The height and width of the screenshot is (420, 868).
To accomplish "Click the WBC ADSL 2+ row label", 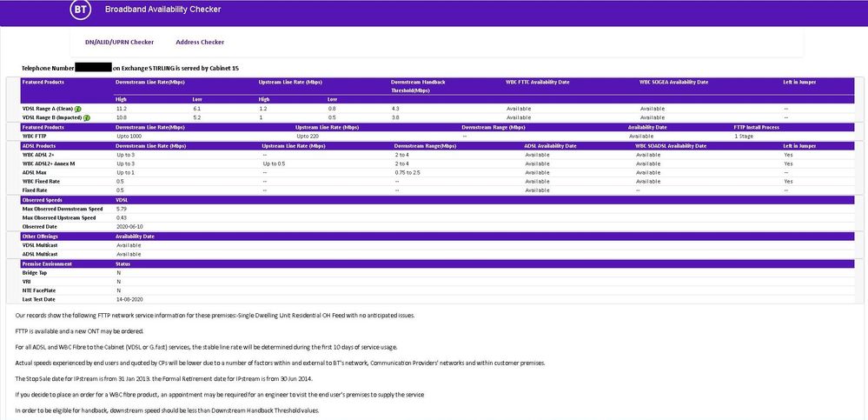I will pyautogui.click(x=41, y=154).
